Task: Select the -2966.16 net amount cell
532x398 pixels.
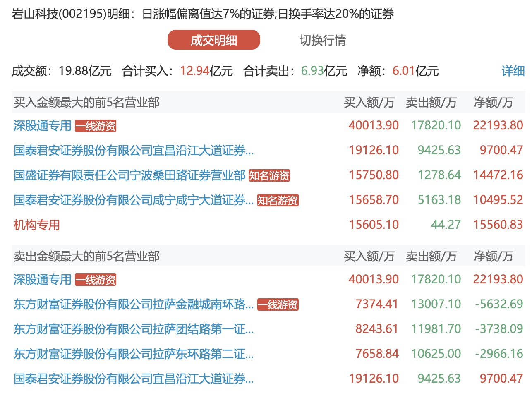Action: point(499,354)
